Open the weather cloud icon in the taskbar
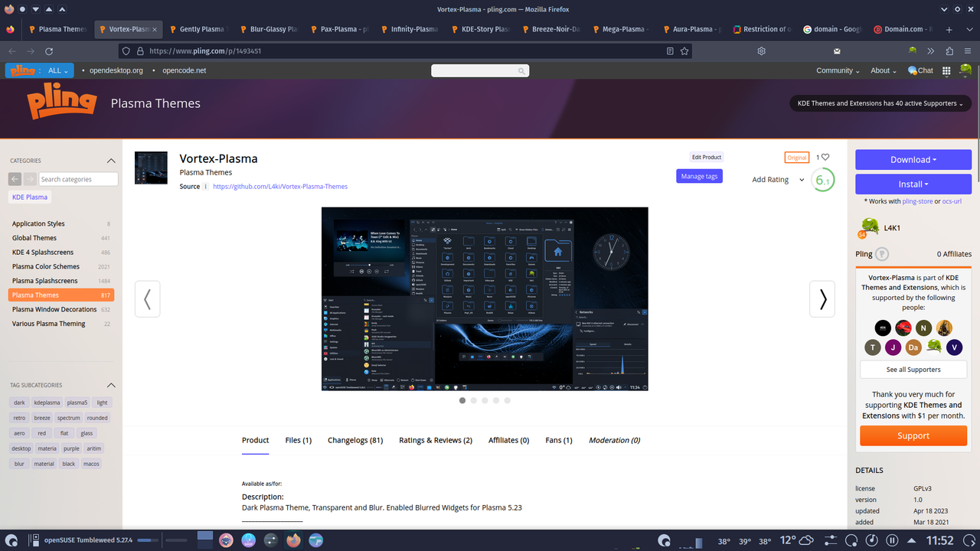Image resolution: width=980 pixels, height=551 pixels. click(805, 540)
